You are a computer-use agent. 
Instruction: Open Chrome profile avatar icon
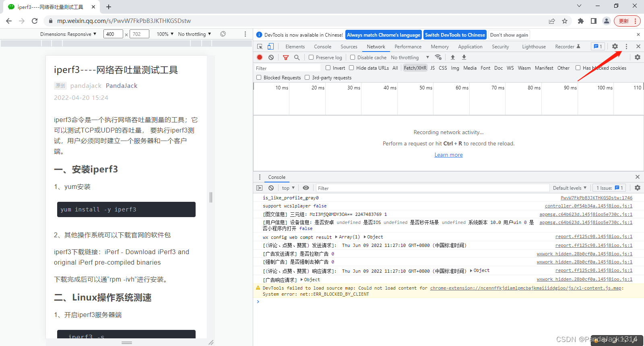click(x=607, y=21)
